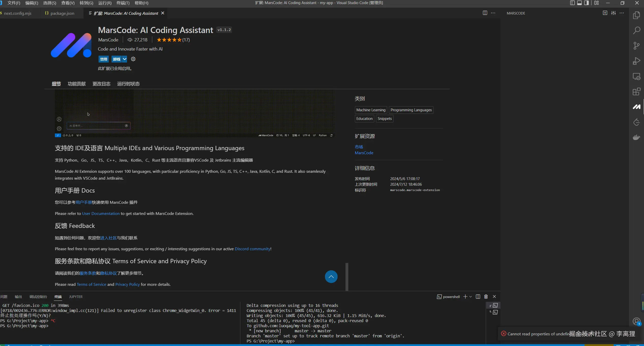Click the extension settings gear icon

(x=133, y=59)
